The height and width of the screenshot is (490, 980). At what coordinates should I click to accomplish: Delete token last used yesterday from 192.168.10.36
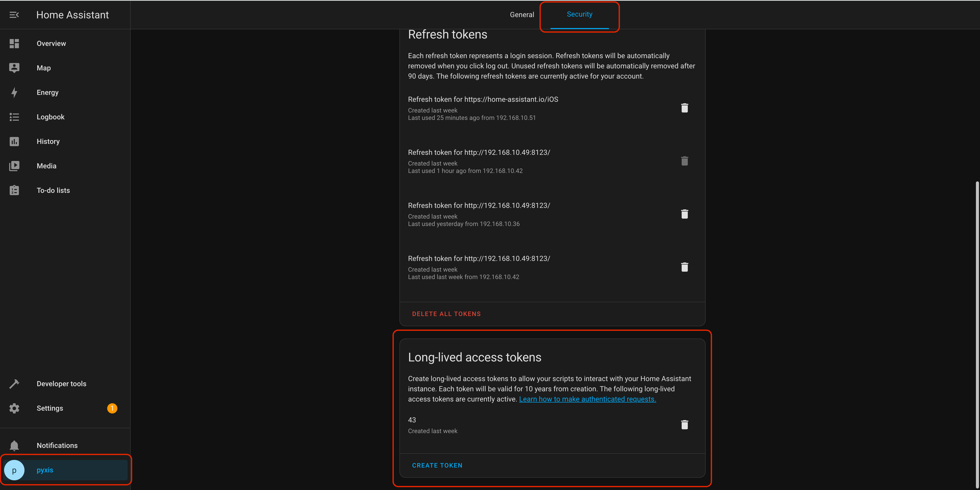click(x=684, y=215)
